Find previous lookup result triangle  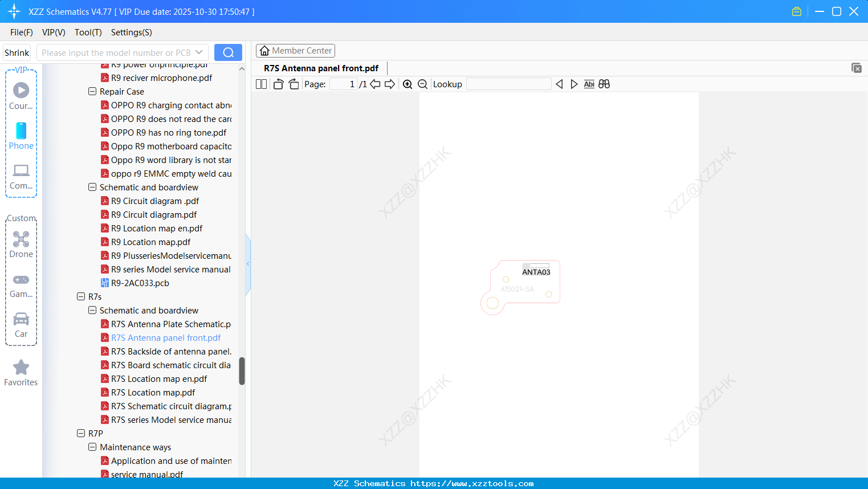559,84
